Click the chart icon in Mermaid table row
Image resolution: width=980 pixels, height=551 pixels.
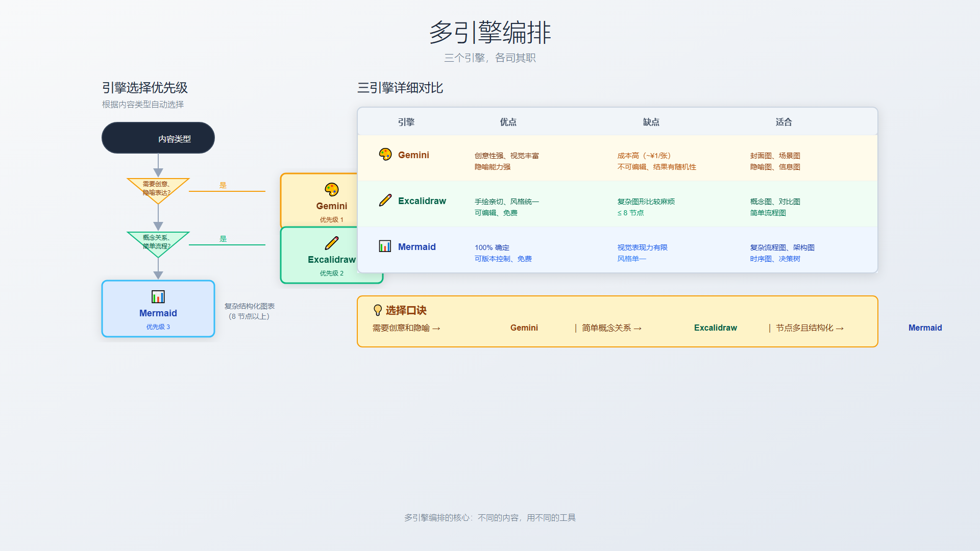385,246
